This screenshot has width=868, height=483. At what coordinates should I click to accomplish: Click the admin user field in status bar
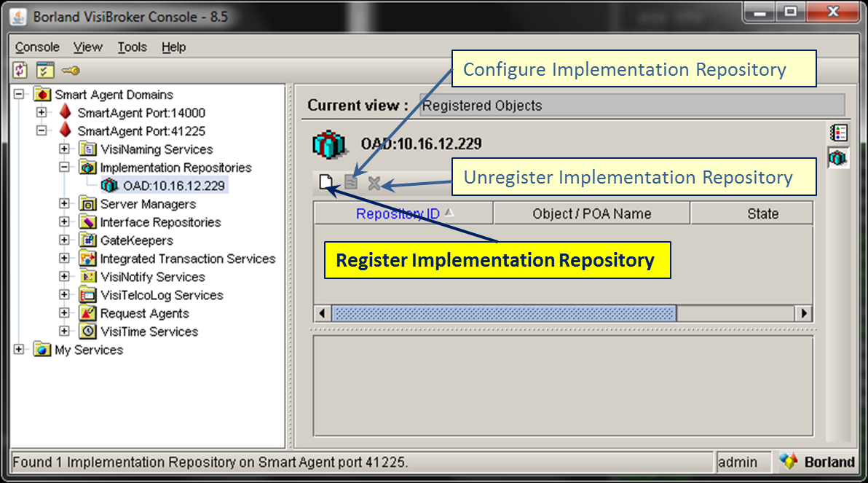[743, 462]
